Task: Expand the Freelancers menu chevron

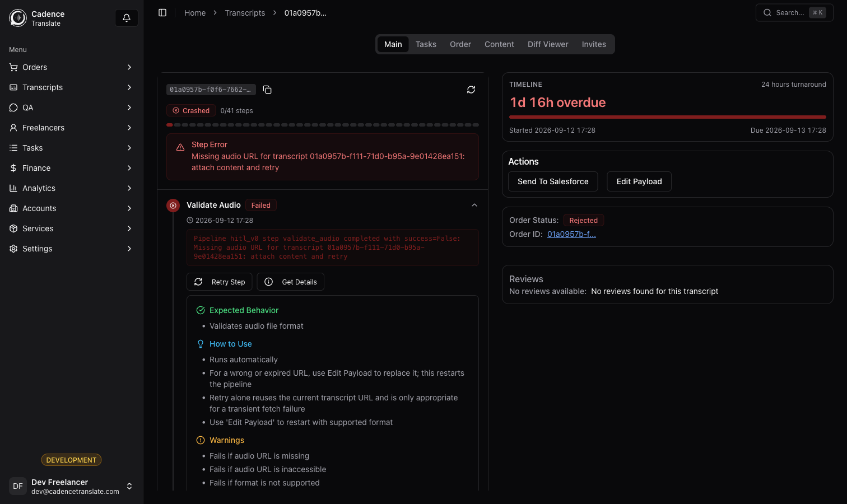Action: coord(129,128)
